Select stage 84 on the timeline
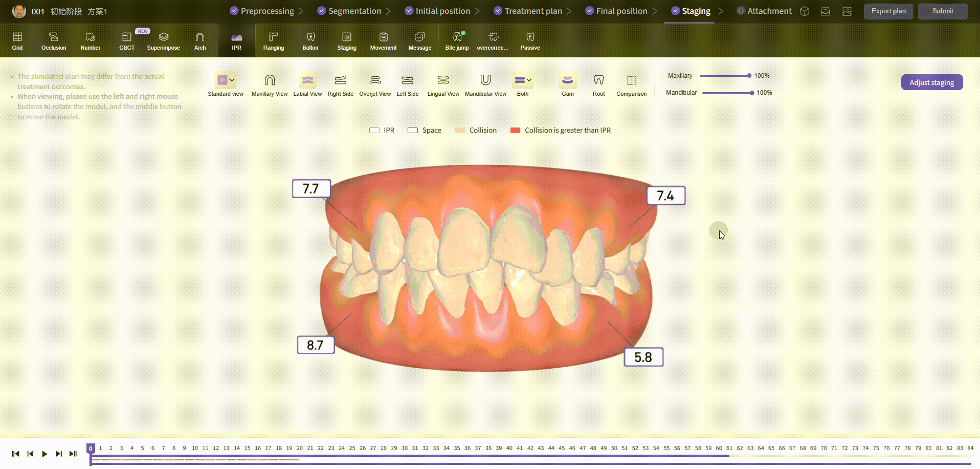 (x=970, y=448)
